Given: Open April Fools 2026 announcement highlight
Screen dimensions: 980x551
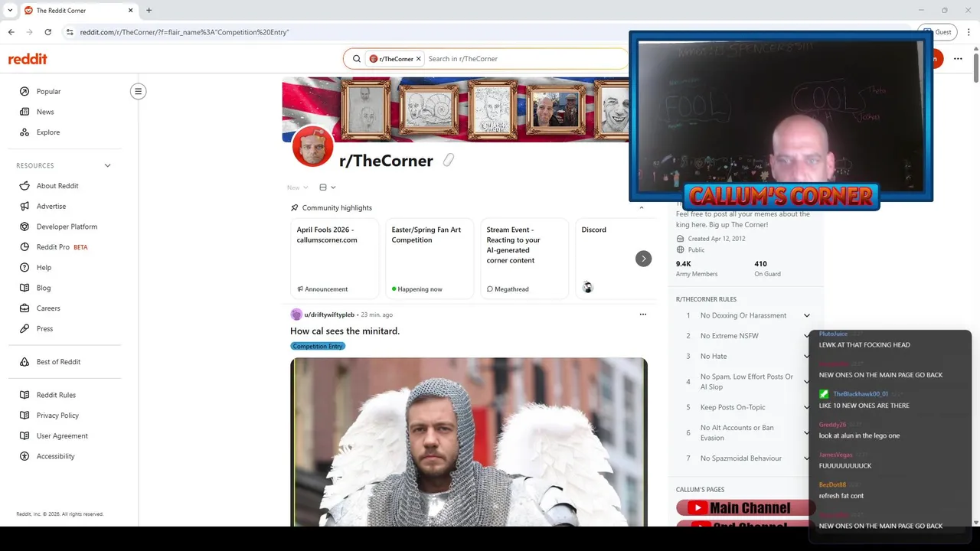Looking at the screenshot, I should point(335,258).
